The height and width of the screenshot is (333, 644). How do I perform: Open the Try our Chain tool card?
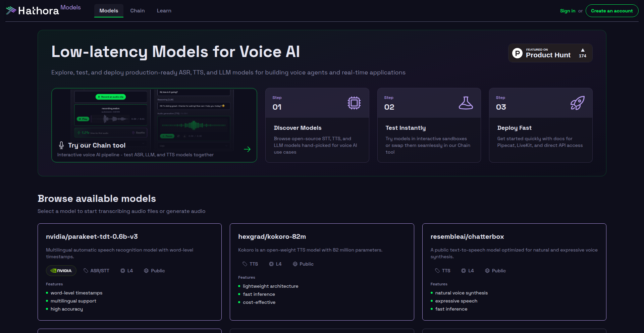(x=154, y=125)
